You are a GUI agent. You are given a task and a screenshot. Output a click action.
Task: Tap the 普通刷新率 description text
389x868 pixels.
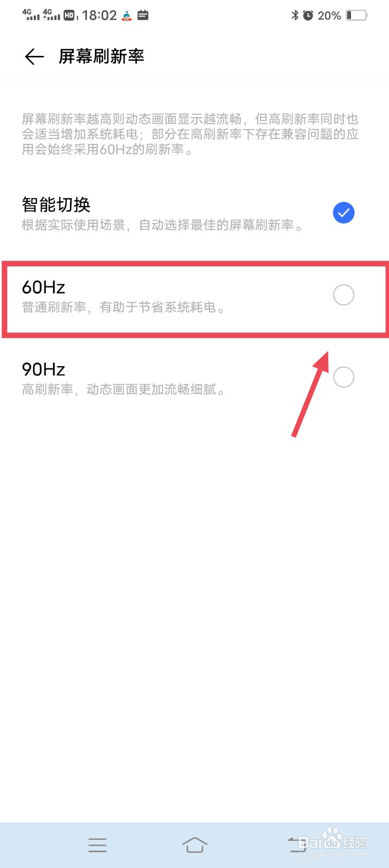[124, 308]
